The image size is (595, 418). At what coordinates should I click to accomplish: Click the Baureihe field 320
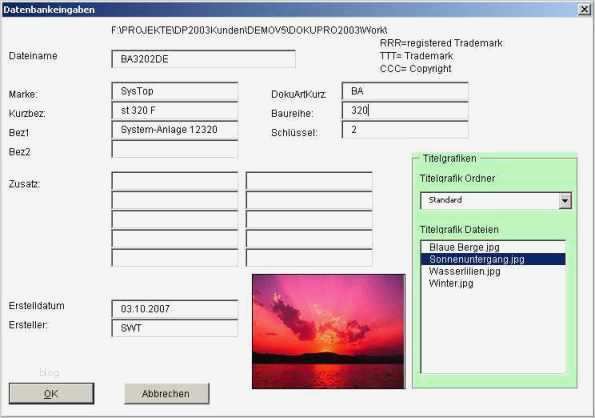[405, 111]
